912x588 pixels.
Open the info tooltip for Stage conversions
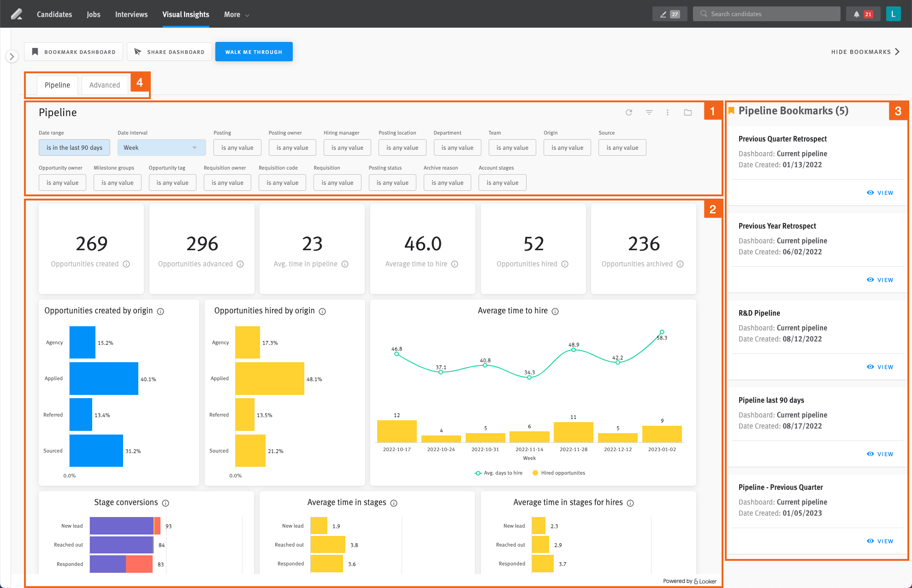tap(166, 503)
